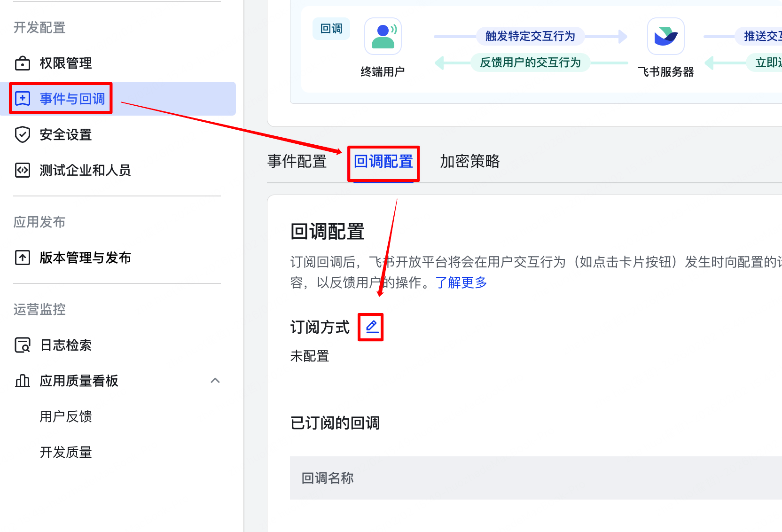Click the 事件与回调 sidebar icon

[x=22, y=98]
